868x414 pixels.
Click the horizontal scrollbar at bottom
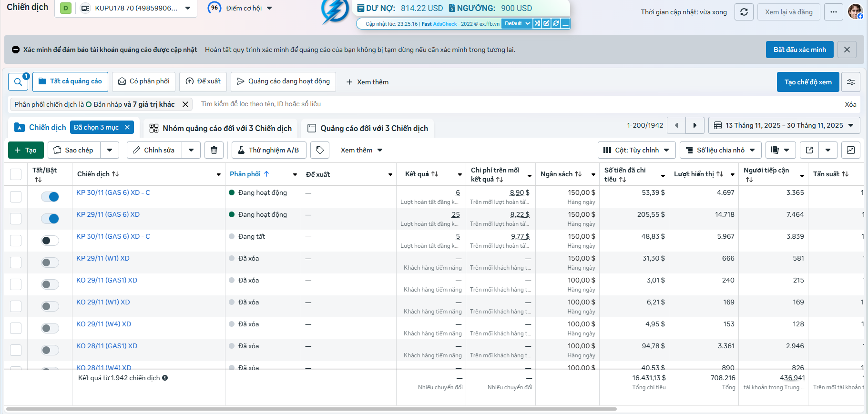tap(311, 409)
